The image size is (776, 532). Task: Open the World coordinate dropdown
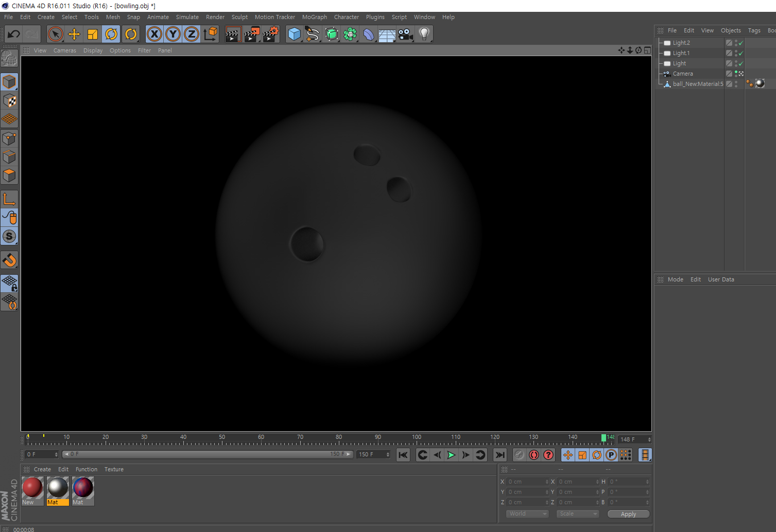click(x=527, y=513)
